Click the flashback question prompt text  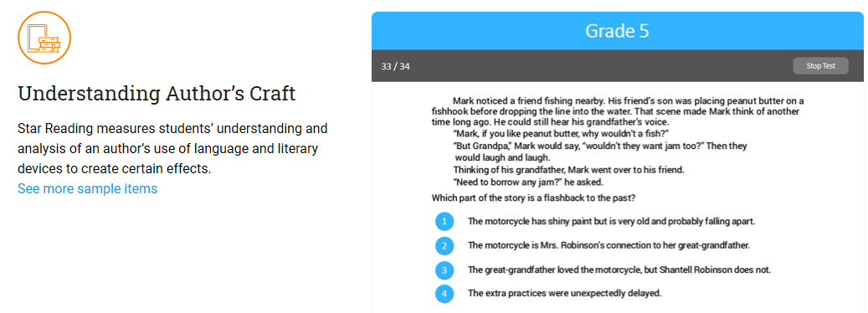coord(537,198)
